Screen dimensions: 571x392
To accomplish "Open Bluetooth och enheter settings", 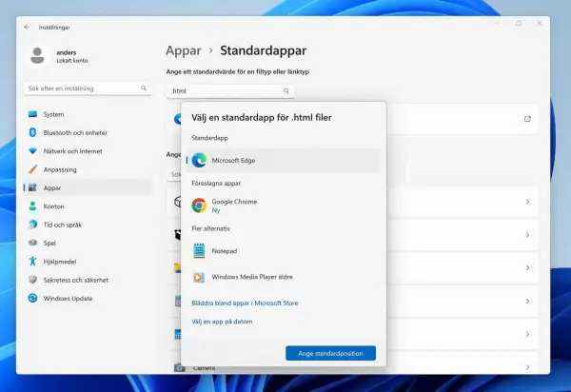I will [88, 133].
